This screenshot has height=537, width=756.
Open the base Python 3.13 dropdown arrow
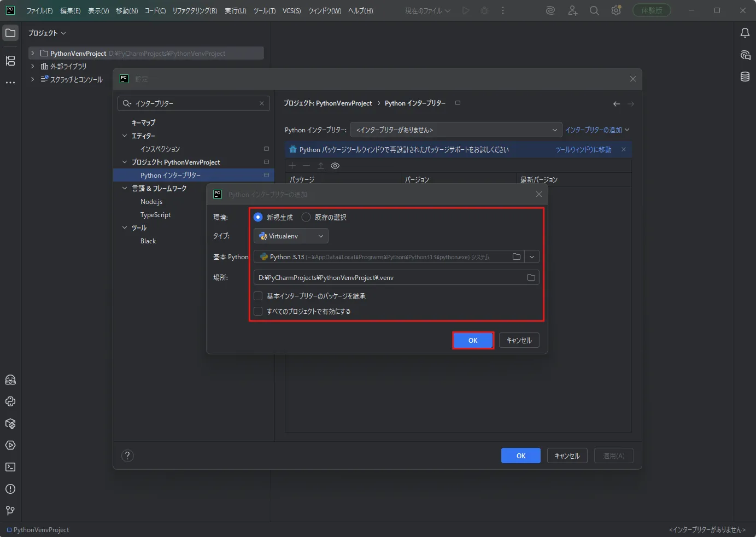tap(532, 256)
